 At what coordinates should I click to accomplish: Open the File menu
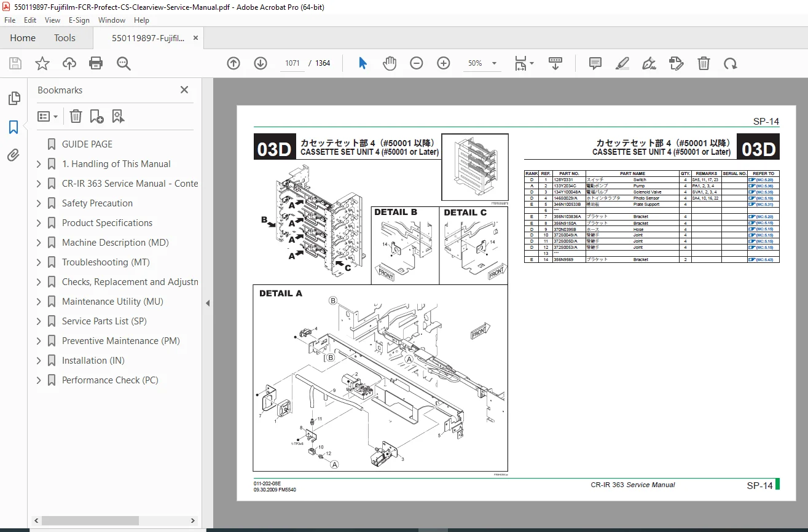(10, 20)
